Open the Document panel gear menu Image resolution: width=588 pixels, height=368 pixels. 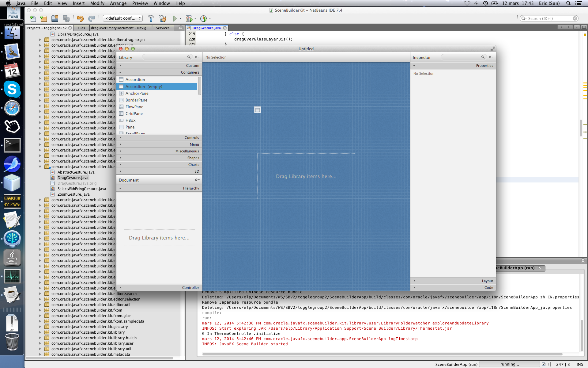coord(197,180)
